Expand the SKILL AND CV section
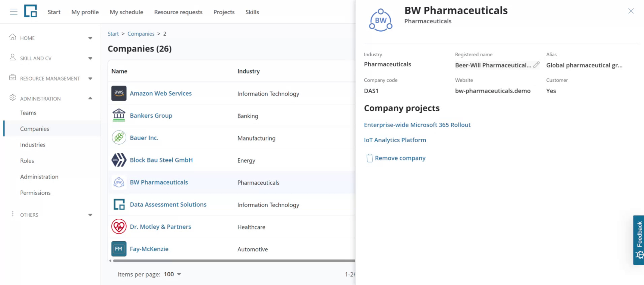This screenshot has height=285, width=644. click(90, 58)
